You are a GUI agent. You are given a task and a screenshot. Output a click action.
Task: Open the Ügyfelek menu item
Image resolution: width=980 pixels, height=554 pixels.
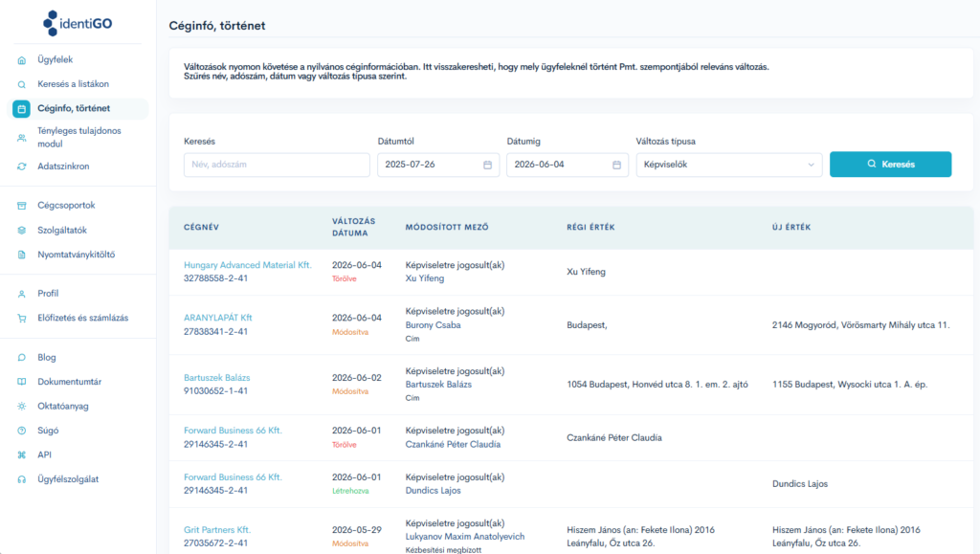pyautogui.click(x=55, y=60)
